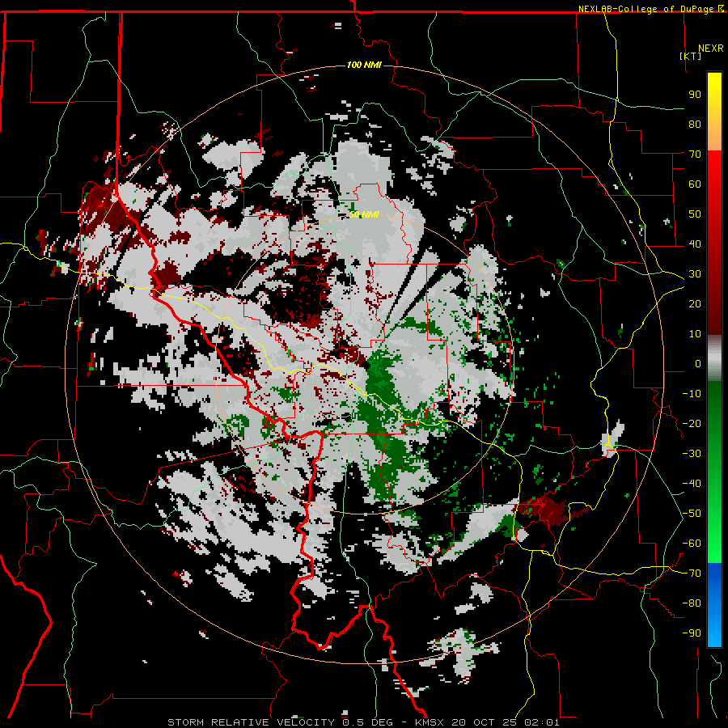The width and height of the screenshot is (728, 728).
Task: Click the -20 value on the velocity scale
Action: pyautogui.click(x=692, y=423)
